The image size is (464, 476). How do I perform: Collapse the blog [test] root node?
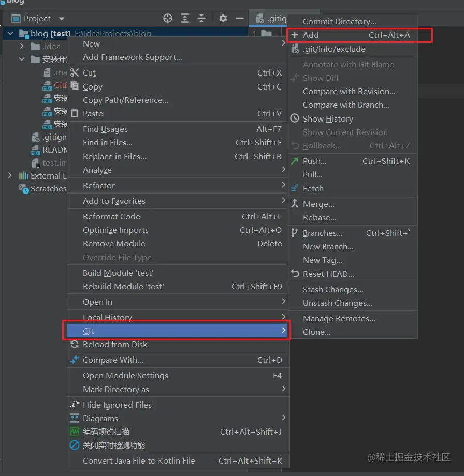tap(10, 33)
